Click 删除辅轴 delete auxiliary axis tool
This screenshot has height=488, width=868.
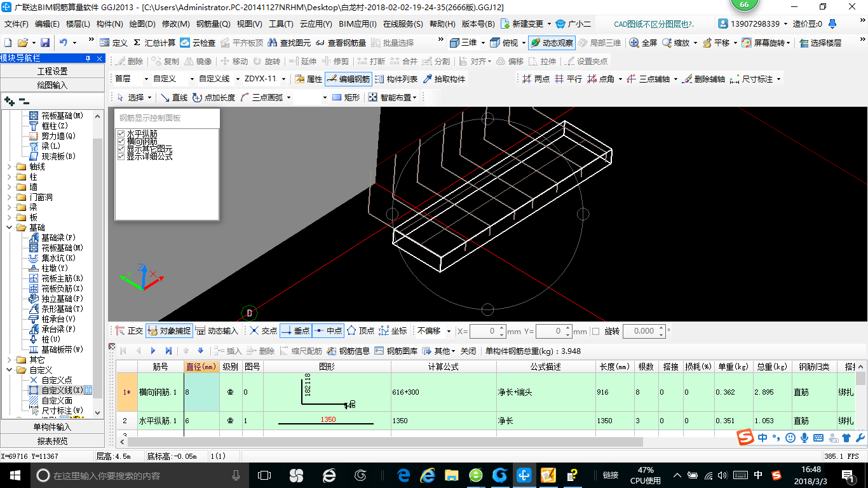tap(703, 79)
